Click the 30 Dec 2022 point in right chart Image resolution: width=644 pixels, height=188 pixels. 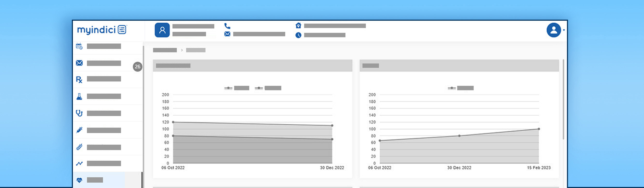click(x=459, y=136)
